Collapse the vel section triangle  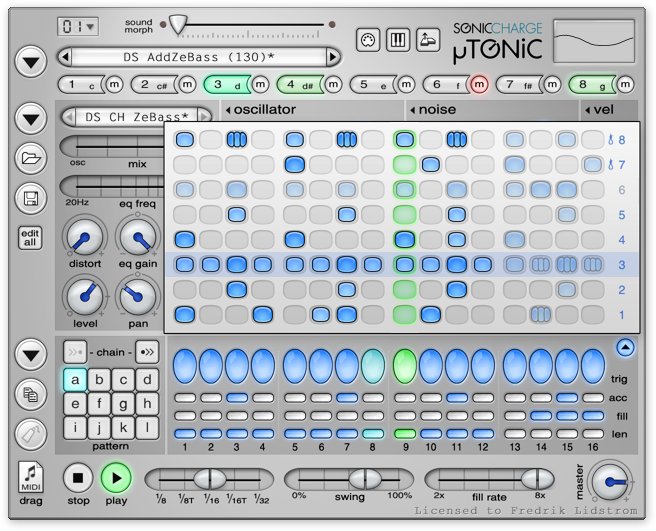(x=587, y=110)
